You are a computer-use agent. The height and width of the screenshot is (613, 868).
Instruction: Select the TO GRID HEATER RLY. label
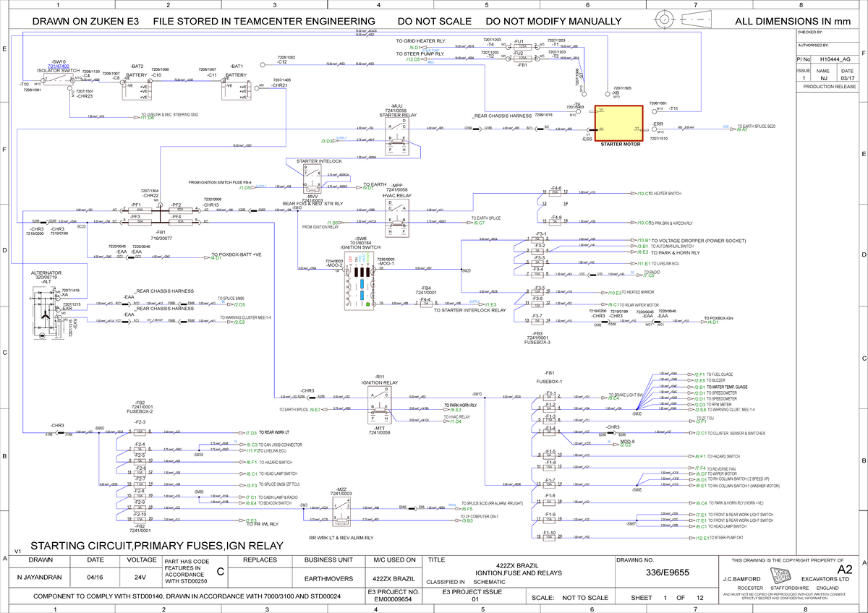tap(421, 40)
